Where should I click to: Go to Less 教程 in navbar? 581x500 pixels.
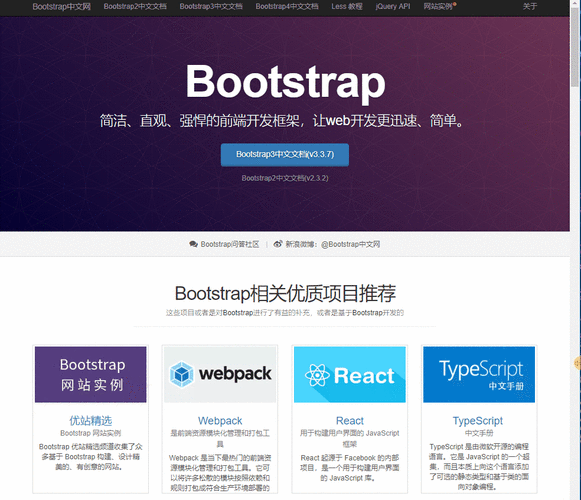click(347, 7)
